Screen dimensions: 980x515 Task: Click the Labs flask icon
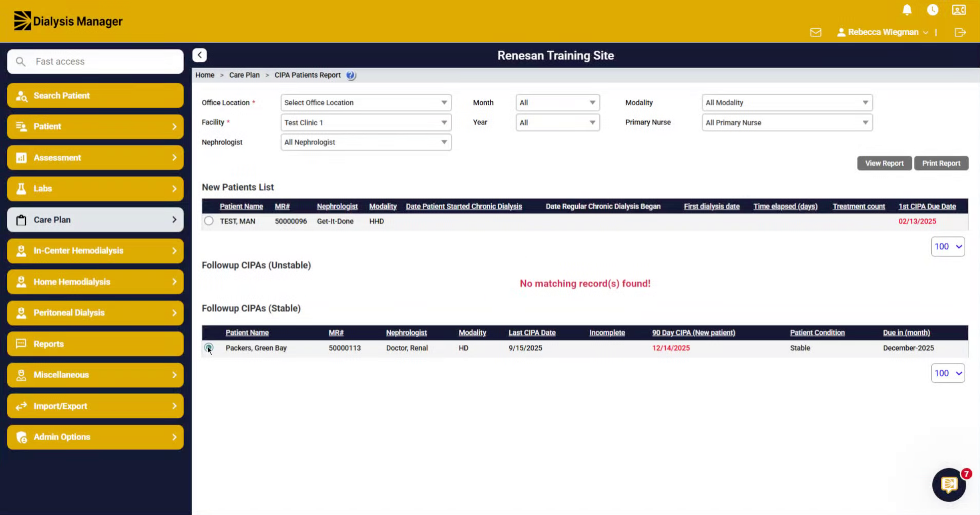[21, 189]
